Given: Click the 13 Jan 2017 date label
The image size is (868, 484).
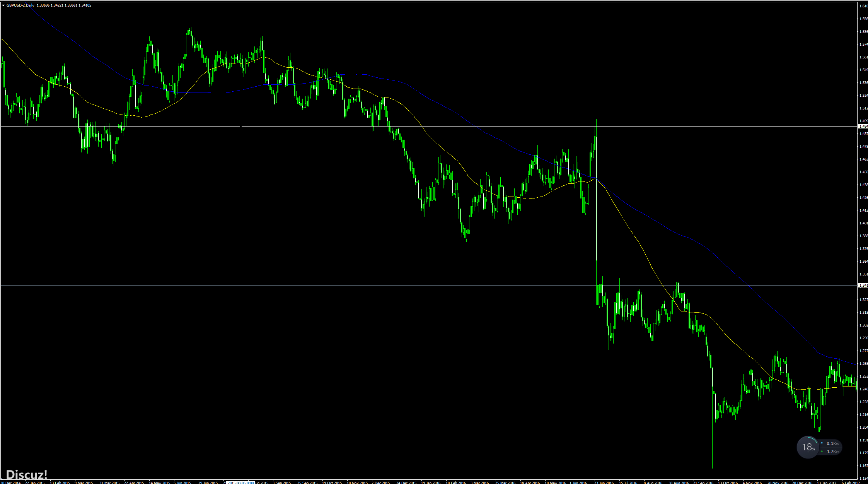Looking at the screenshot, I should click(x=827, y=482).
